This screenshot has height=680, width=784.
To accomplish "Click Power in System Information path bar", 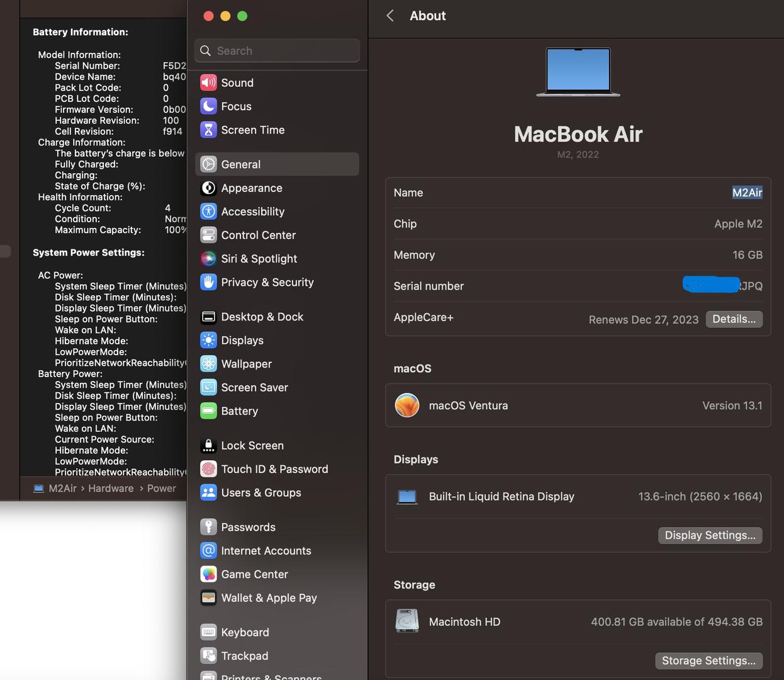I will [x=162, y=488].
